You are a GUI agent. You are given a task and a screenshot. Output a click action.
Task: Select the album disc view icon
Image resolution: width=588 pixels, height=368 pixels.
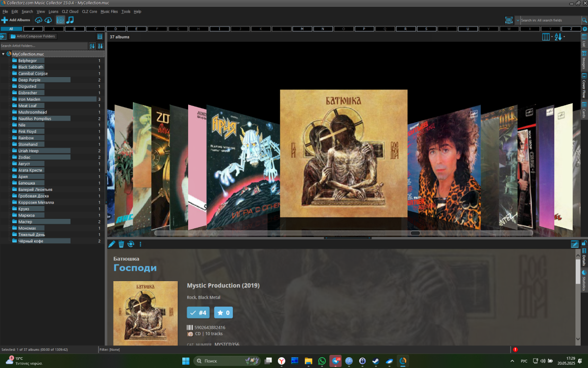pos(60,20)
